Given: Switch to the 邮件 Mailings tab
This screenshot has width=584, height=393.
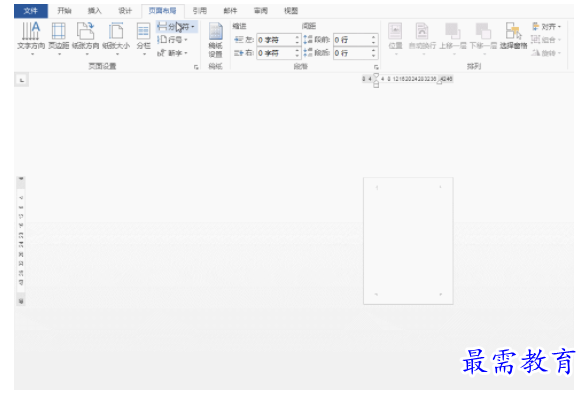Looking at the screenshot, I should point(230,11).
